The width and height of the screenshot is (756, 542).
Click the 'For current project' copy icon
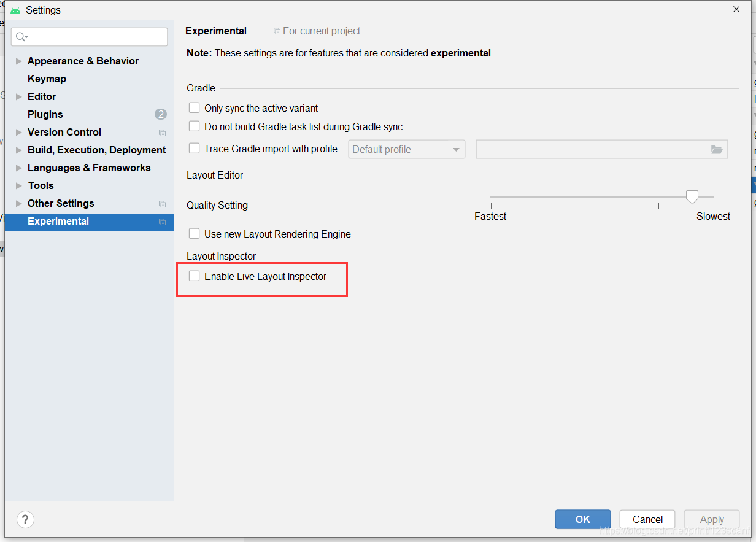click(277, 31)
